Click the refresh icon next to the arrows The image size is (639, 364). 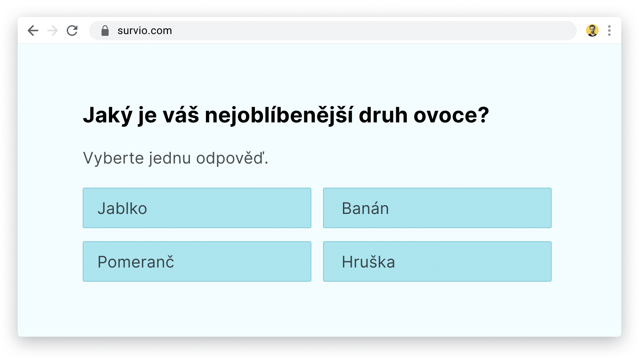tap(72, 31)
